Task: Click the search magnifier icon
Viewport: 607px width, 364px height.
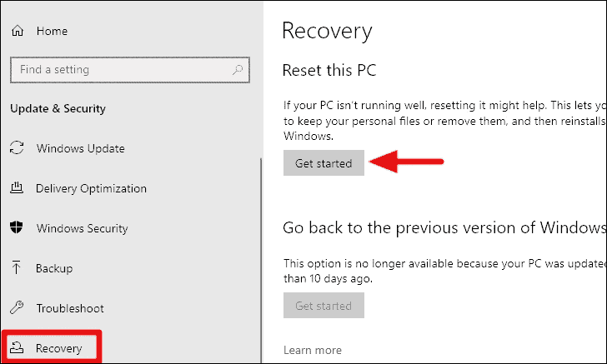Action: 238,70
